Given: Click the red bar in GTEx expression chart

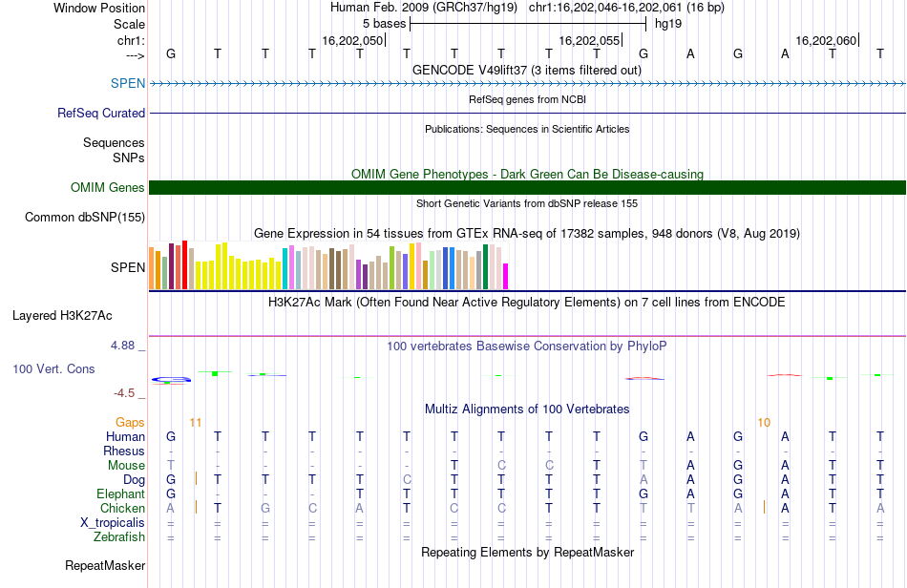Looking at the screenshot, I should [184, 264].
